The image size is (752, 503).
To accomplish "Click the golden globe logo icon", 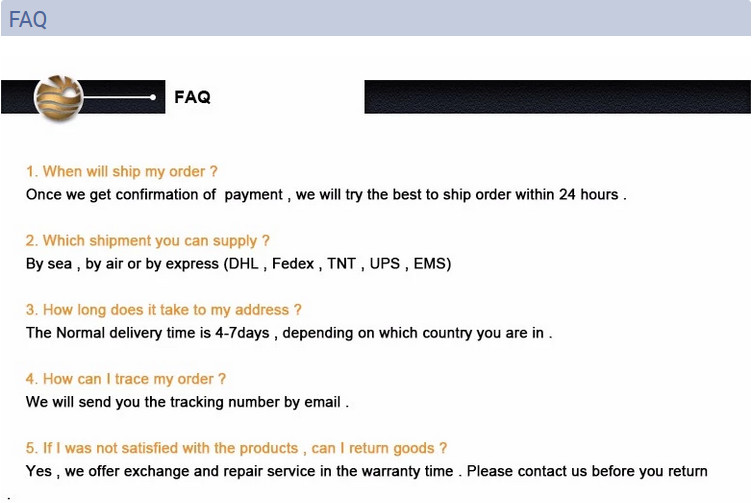I will (58, 98).
